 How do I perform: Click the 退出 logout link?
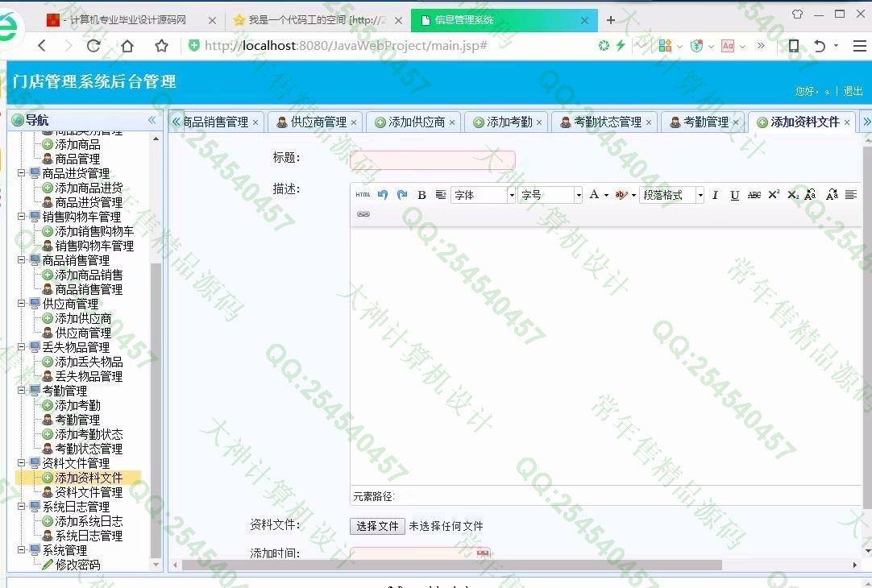853,91
